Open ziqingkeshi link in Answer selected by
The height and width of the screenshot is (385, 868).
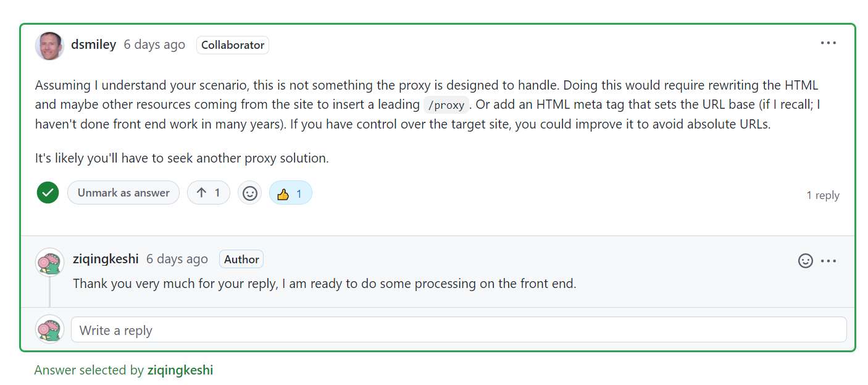click(x=180, y=370)
